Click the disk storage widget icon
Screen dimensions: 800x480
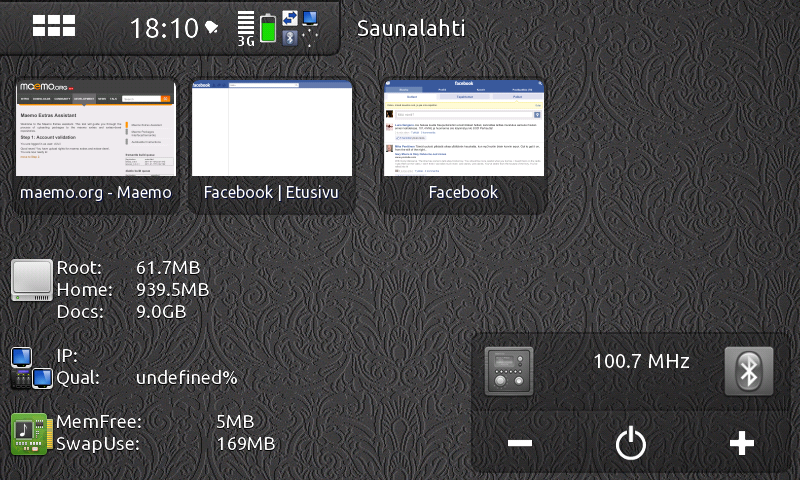point(32,280)
